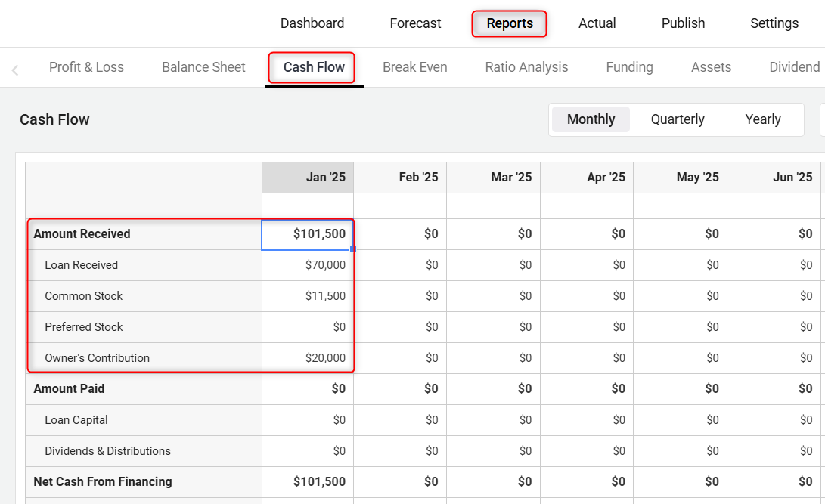Change the period to Yearly
This screenshot has height=504, width=825.
pos(762,119)
